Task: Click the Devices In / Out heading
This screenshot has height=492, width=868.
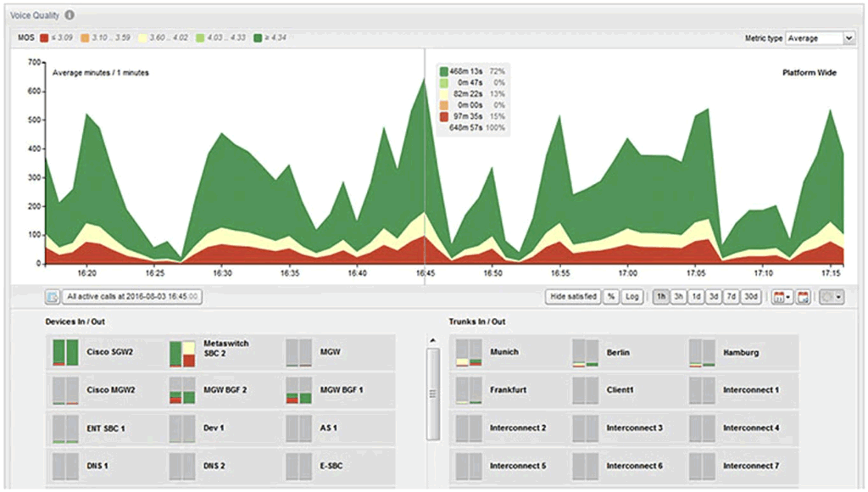Action: [75, 321]
